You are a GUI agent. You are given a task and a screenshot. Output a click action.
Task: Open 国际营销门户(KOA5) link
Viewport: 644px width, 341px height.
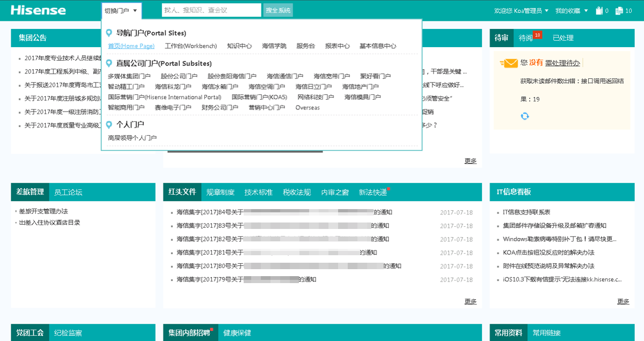tap(260, 97)
